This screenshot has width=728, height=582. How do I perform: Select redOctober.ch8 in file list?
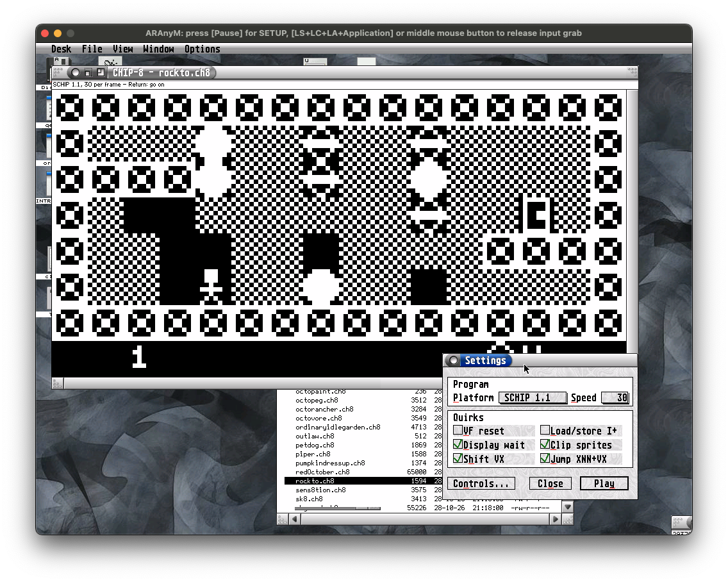tap(322, 472)
